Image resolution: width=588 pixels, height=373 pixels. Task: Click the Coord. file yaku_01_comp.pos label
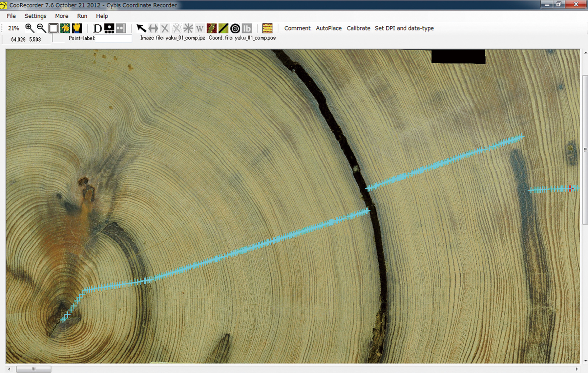242,38
